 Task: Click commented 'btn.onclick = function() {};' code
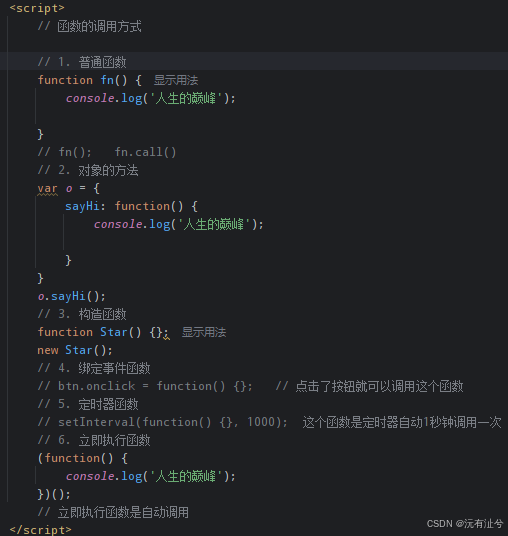click(x=155, y=386)
